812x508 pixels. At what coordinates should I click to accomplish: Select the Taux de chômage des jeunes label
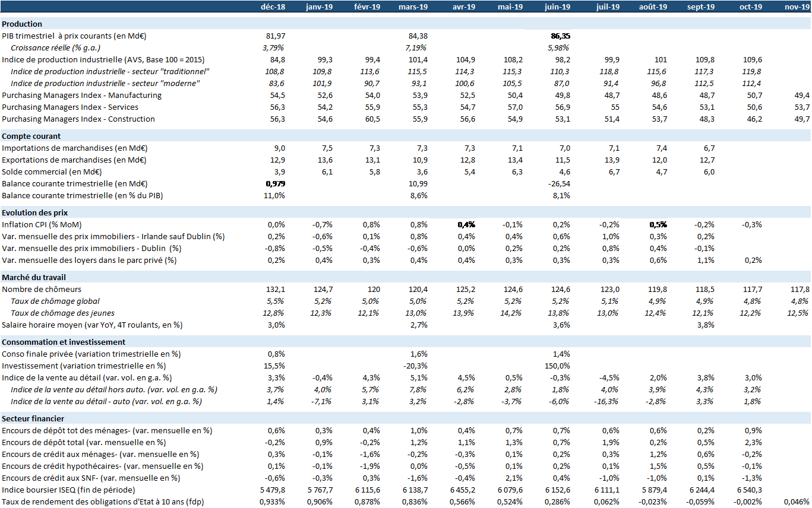coord(63,313)
